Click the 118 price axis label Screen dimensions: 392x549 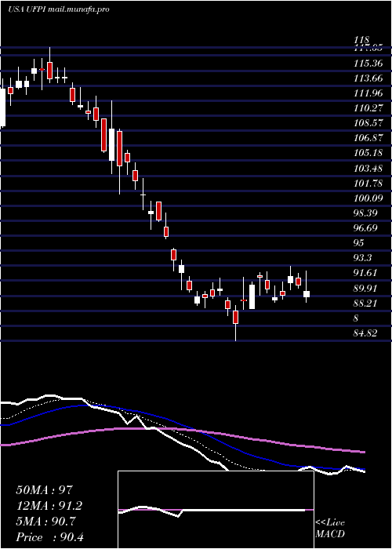click(x=362, y=40)
